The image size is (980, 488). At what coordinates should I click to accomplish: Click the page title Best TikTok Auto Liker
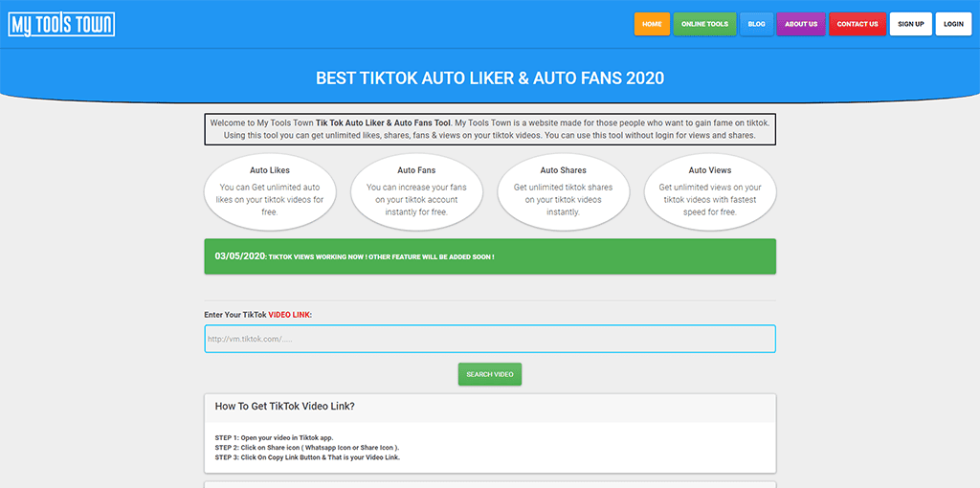490,78
